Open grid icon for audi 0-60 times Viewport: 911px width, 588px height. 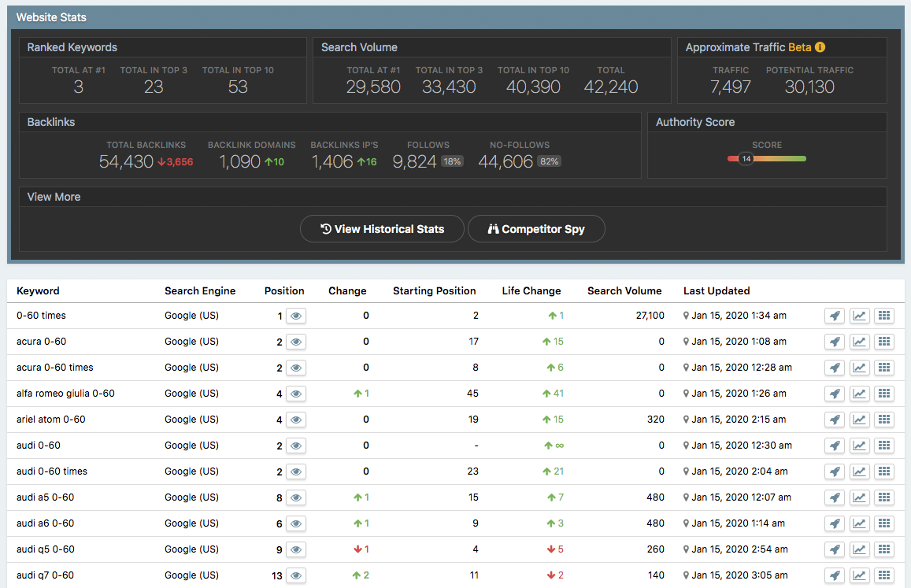[884, 472]
